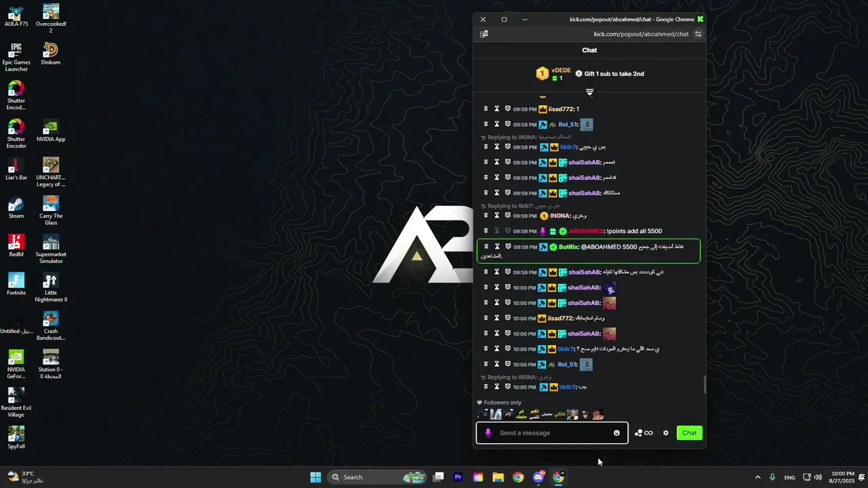This screenshot has height=488, width=868.
Task: Timeout BotRix using the hourglass icon
Action: tap(496, 247)
